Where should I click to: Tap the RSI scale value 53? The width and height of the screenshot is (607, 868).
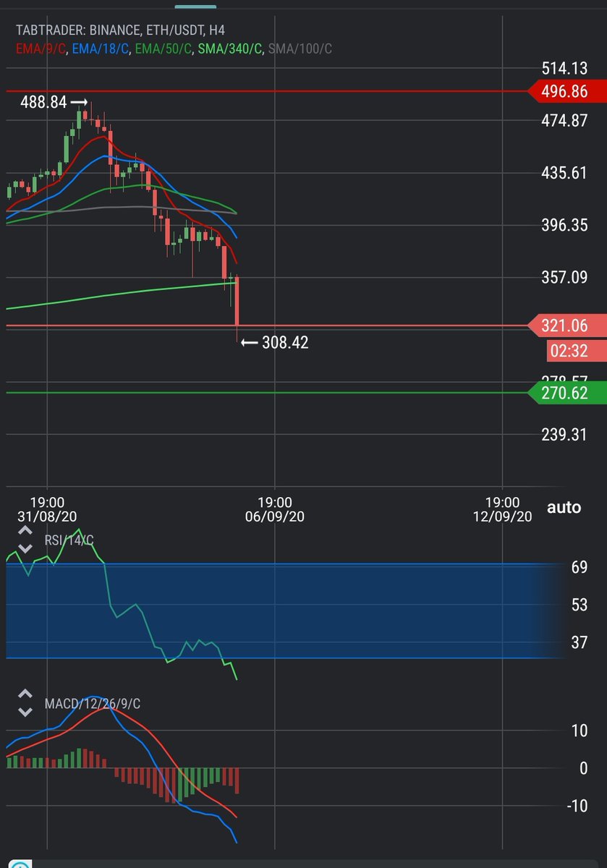[x=579, y=605]
